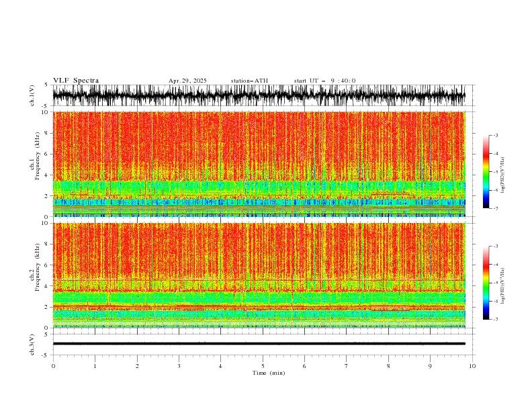Image resolution: width=532 pixels, height=411 pixels.
Task: Click the ch.2 horizontal line near 4.6 kHz
Action: click(x=259, y=279)
